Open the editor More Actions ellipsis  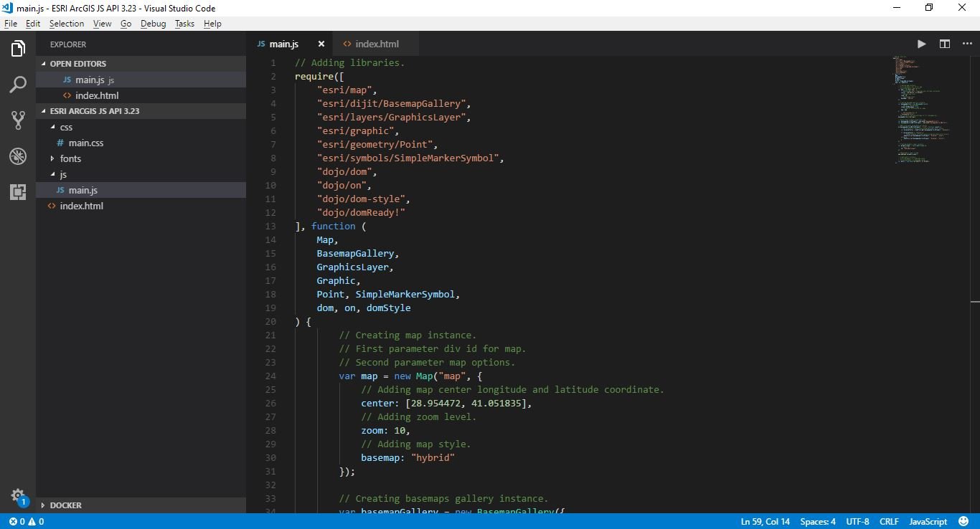967,44
